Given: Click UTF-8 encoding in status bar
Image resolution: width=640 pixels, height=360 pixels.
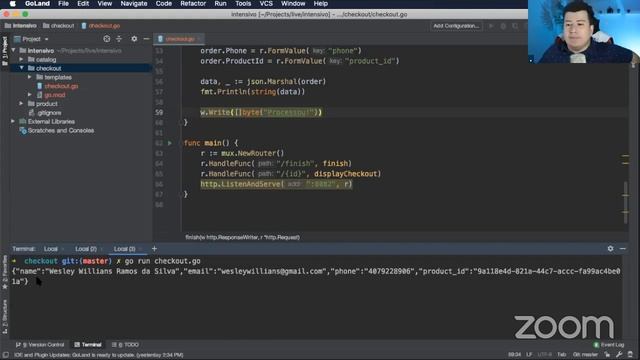Looking at the screenshot, I should click(x=544, y=355).
